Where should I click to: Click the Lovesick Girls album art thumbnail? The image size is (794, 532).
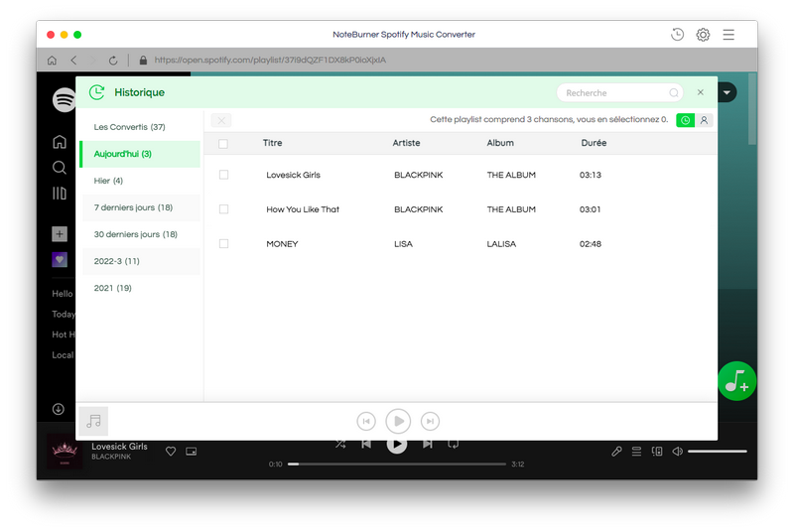(65, 452)
